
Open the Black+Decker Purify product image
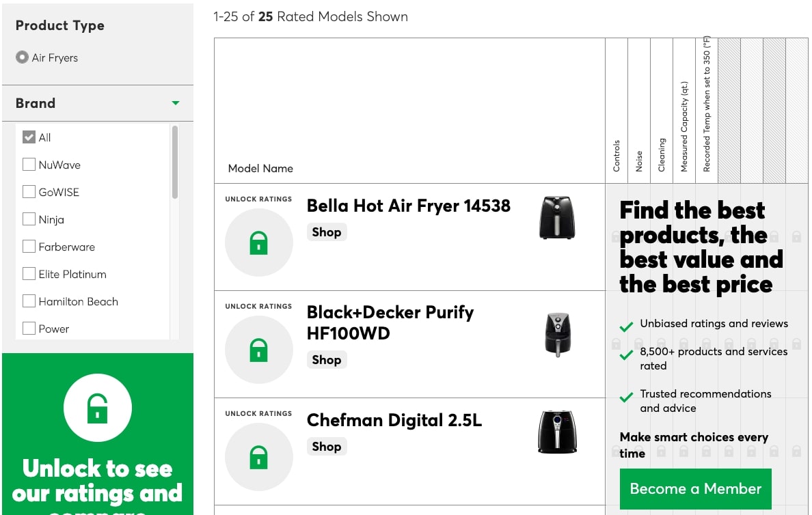point(558,335)
